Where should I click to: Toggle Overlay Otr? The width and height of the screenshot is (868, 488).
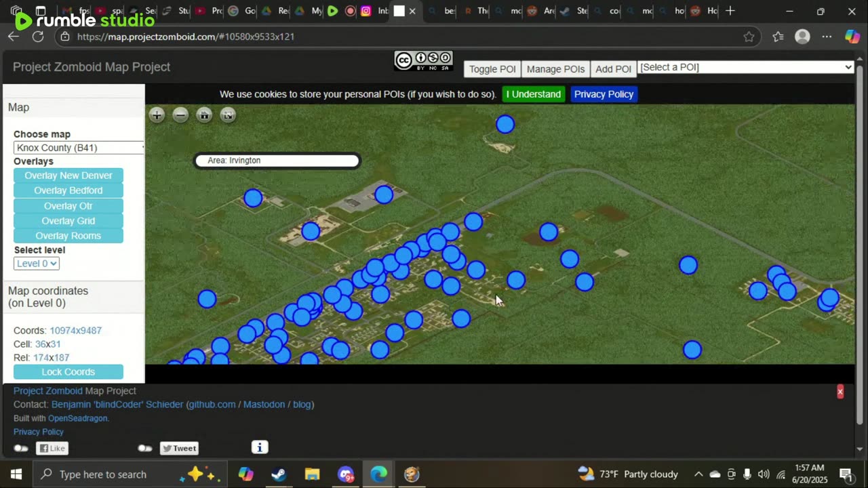[68, 206]
